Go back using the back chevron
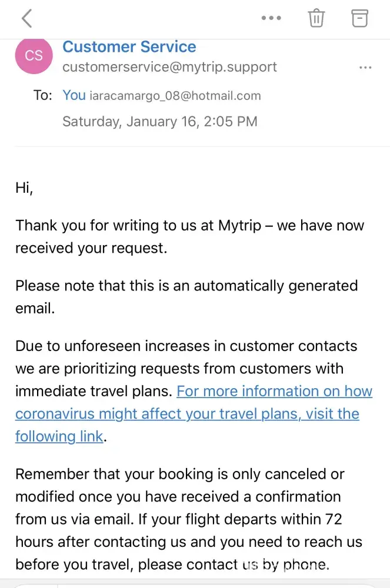 click(26, 18)
